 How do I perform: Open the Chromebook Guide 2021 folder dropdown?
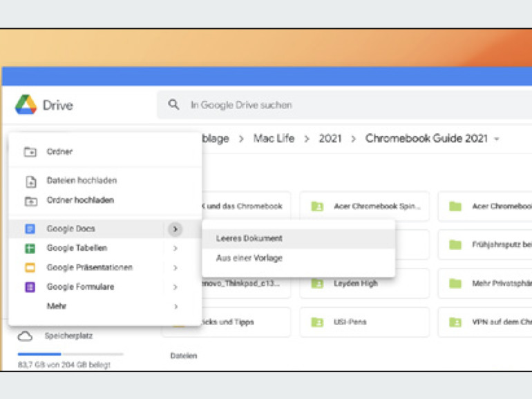(497, 139)
